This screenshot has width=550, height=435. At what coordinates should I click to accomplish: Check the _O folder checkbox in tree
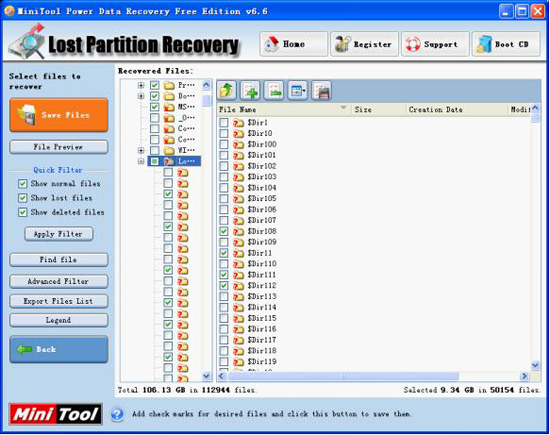click(x=154, y=118)
